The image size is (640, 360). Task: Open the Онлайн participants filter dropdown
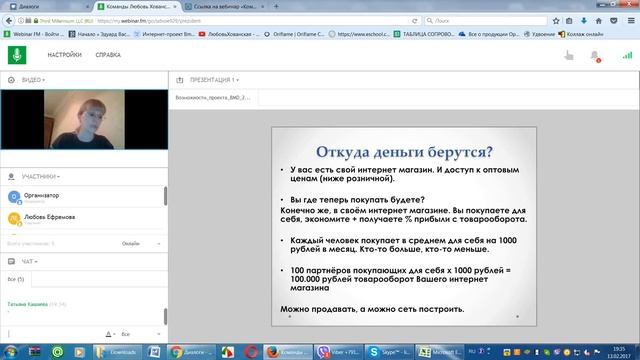tap(141, 244)
